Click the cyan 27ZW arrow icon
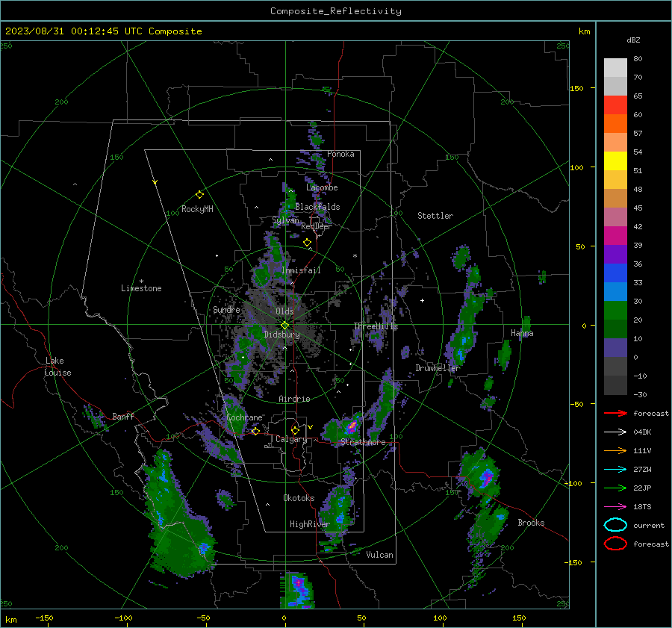 (615, 470)
